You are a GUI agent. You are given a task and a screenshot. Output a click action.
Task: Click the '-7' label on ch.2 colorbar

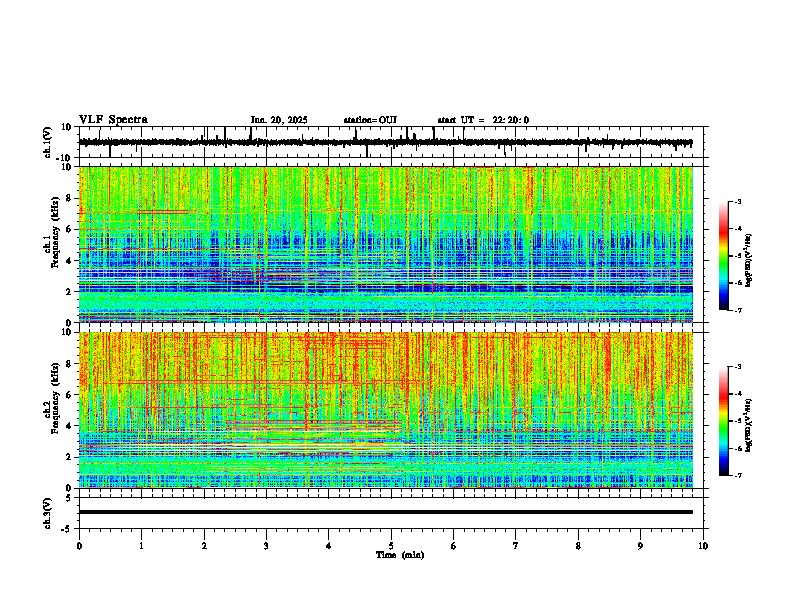coord(738,475)
